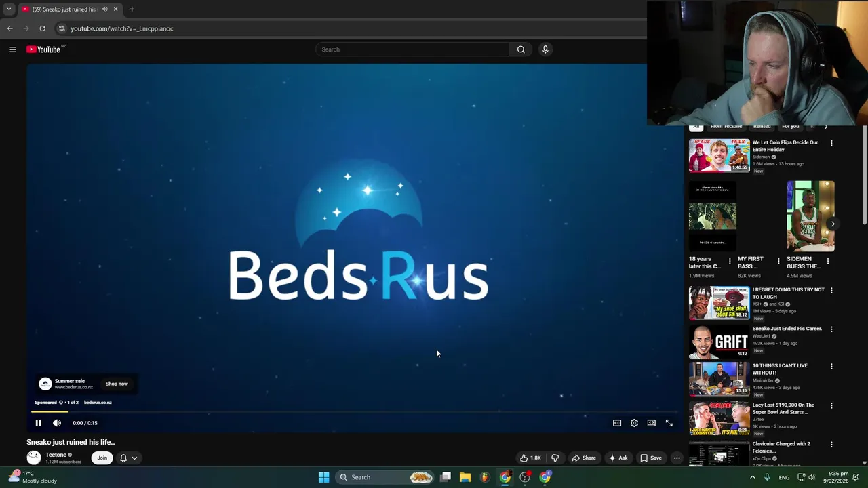Viewport: 868px width, 488px height.
Task: Open options for 18 years later Short
Action: click(730, 260)
